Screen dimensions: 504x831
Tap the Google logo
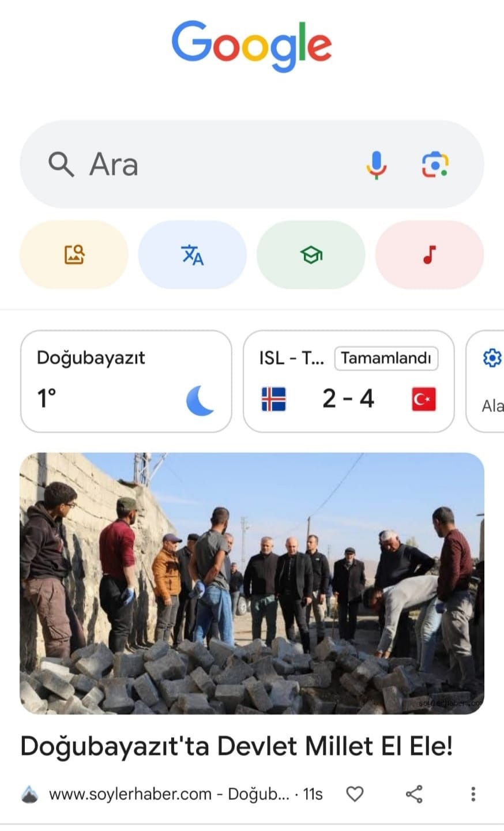point(252,45)
